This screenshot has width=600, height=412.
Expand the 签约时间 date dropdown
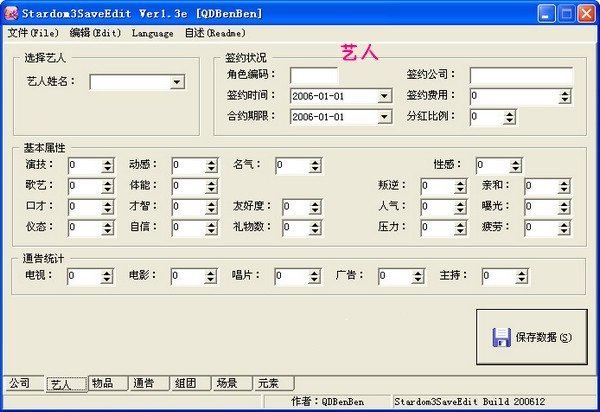click(x=384, y=96)
